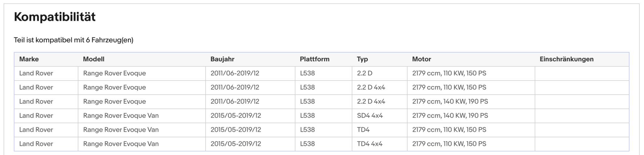
Task: Select the TD4 4x4 type cell
Action: click(380, 144)
